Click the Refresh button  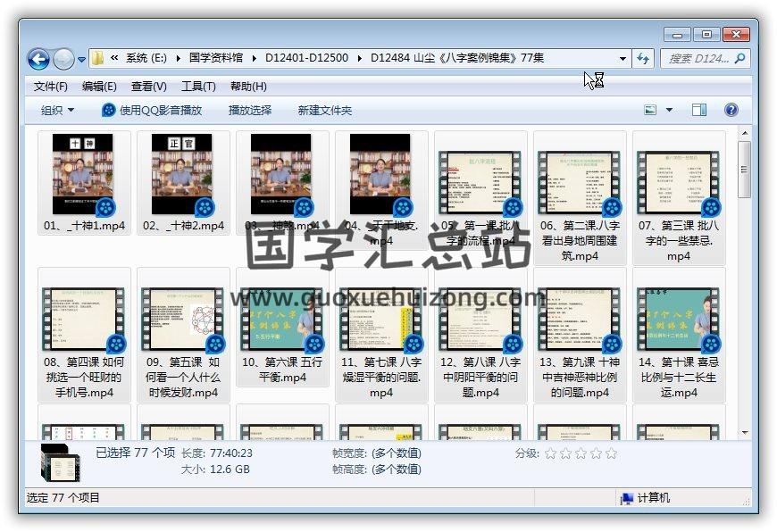pyautogui.click(x=643, y=58)
